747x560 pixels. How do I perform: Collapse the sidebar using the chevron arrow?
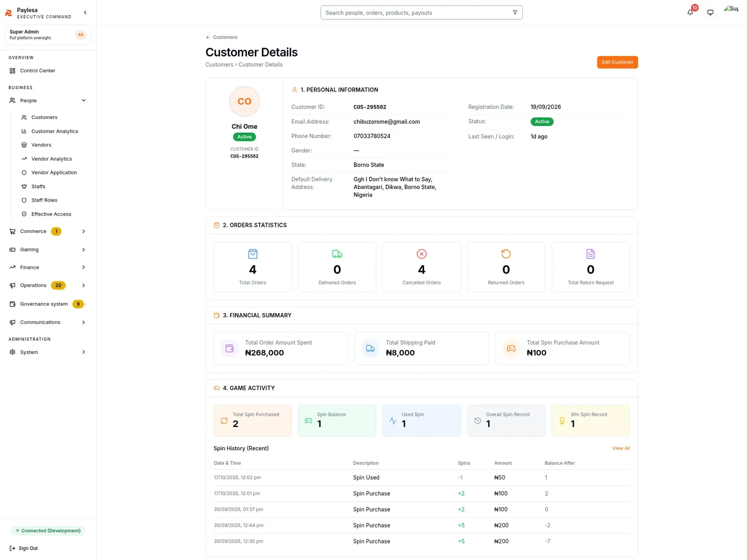[85, 13]
